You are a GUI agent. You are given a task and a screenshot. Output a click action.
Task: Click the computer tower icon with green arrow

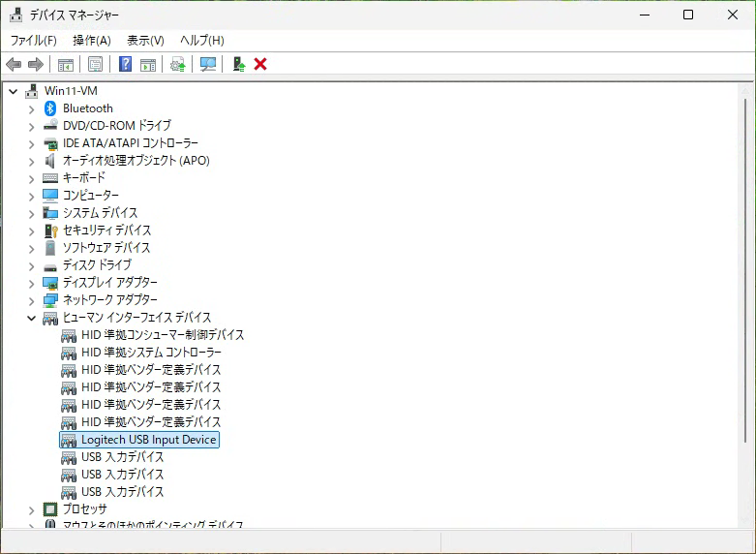click(239, 64)
